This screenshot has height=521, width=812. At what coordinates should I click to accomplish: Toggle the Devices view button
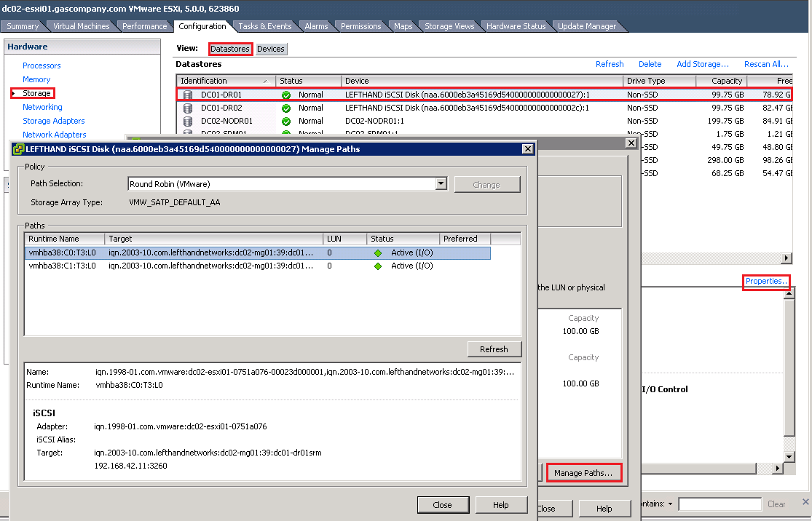tap(271, 49)
